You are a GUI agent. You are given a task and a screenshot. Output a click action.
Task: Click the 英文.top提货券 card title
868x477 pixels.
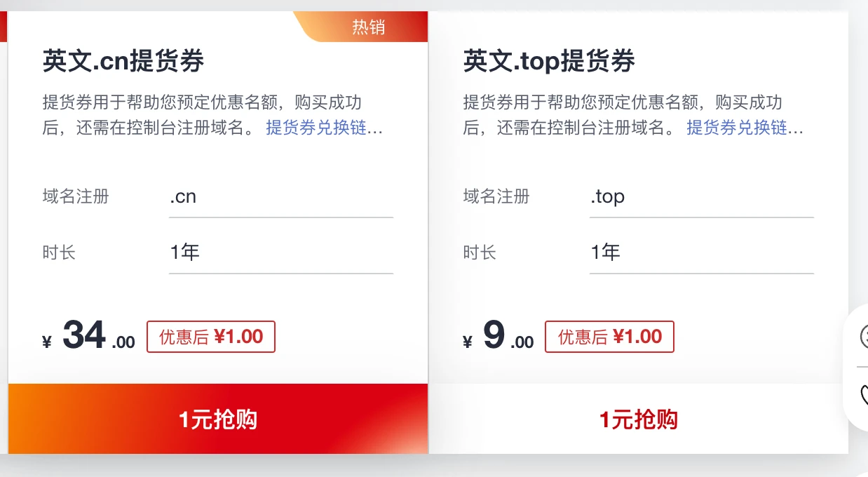pyautogui.click(x=549, y=62)
